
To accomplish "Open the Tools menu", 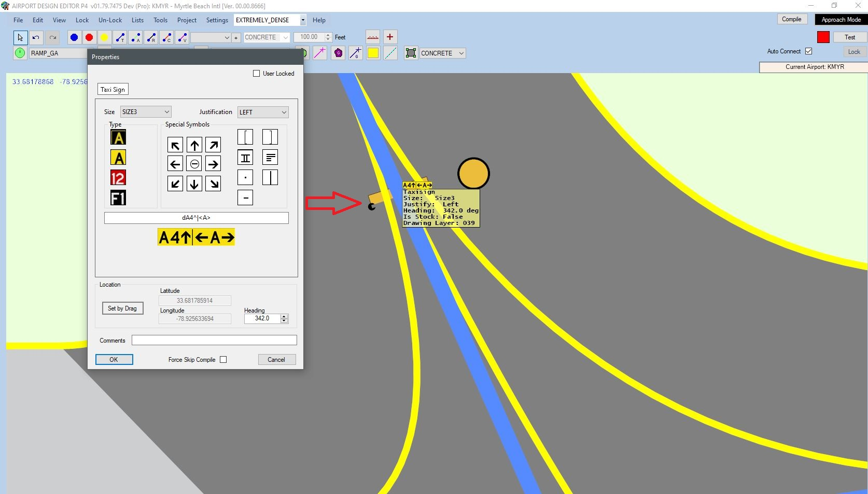I will point(160,20).
